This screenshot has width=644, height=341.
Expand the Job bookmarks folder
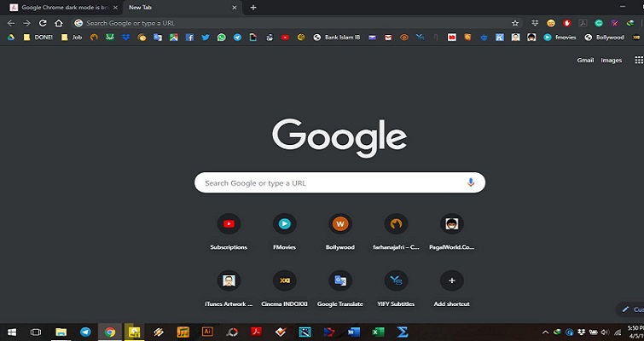[73, 38]
